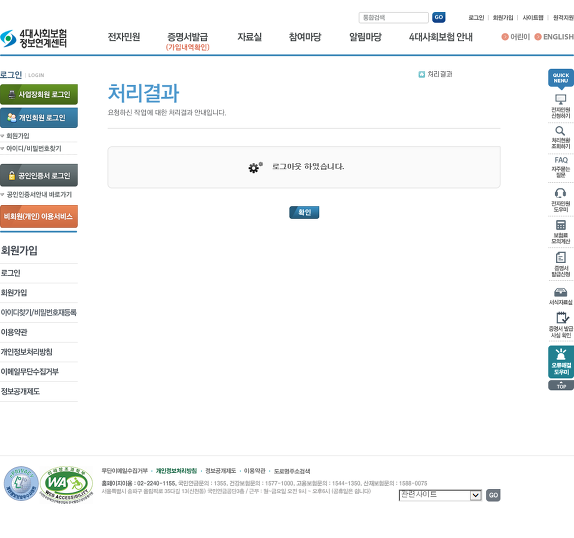
Task: Focus the 통합검색 search input field
Action: click(x=394, y=18)
